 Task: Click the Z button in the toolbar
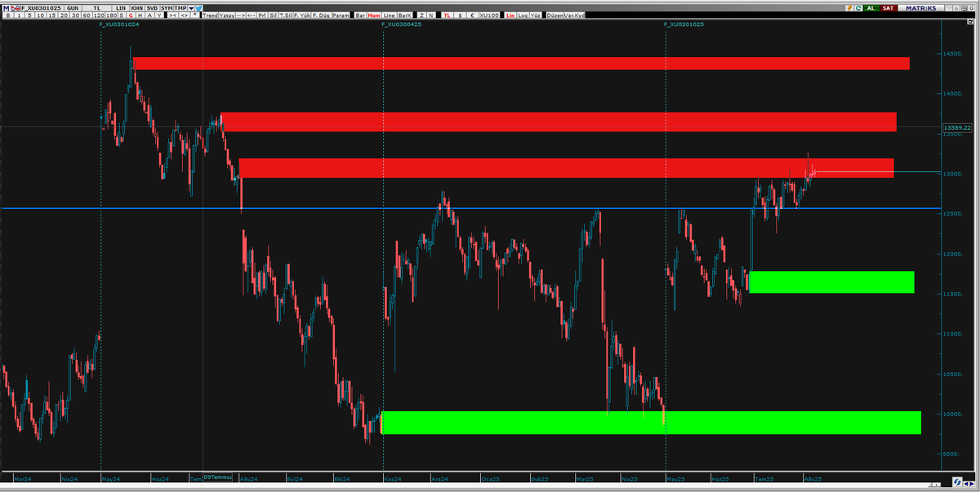(x=421, y=16)
